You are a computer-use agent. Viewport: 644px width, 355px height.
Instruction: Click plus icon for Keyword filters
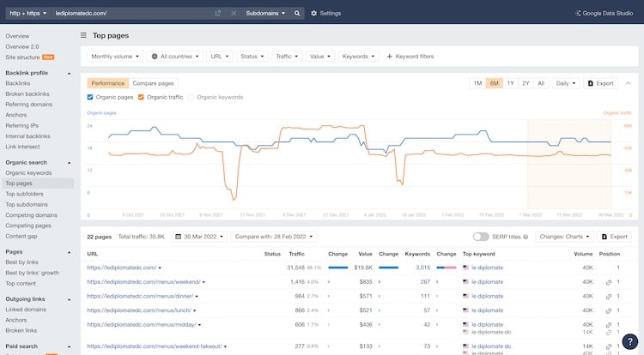(x=389, y=56)
